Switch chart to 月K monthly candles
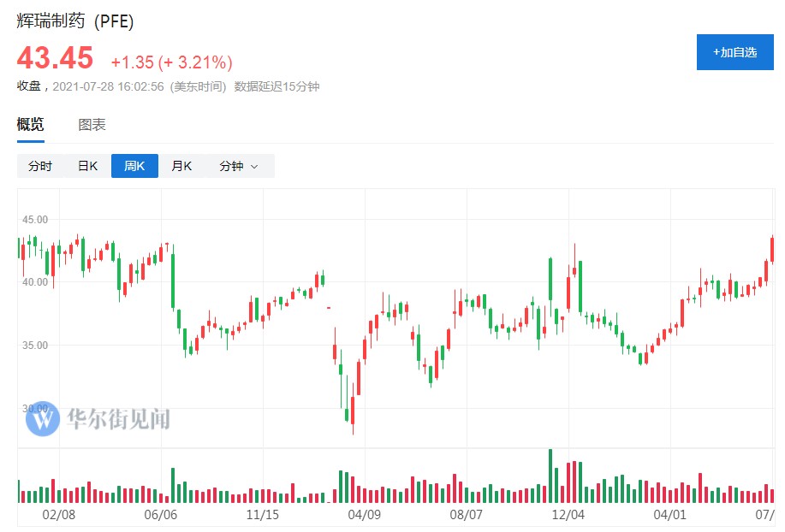The image size is (785, 532). click(181, 166)
